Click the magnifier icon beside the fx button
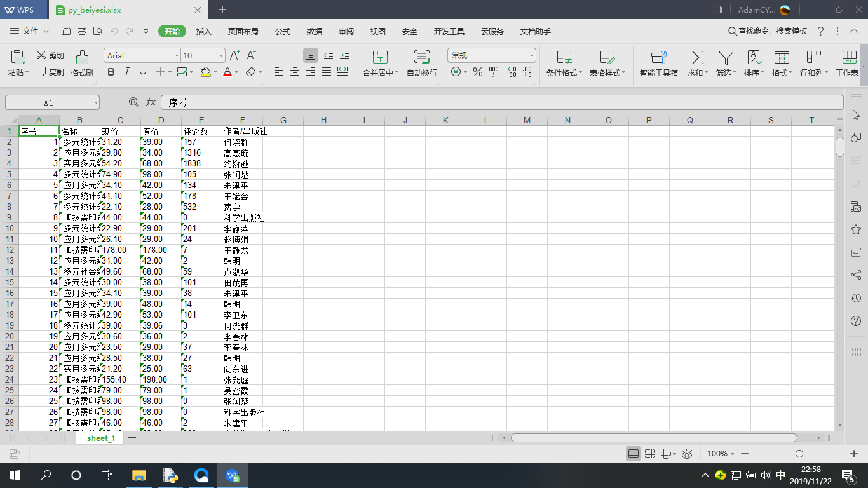 [134, 102]
